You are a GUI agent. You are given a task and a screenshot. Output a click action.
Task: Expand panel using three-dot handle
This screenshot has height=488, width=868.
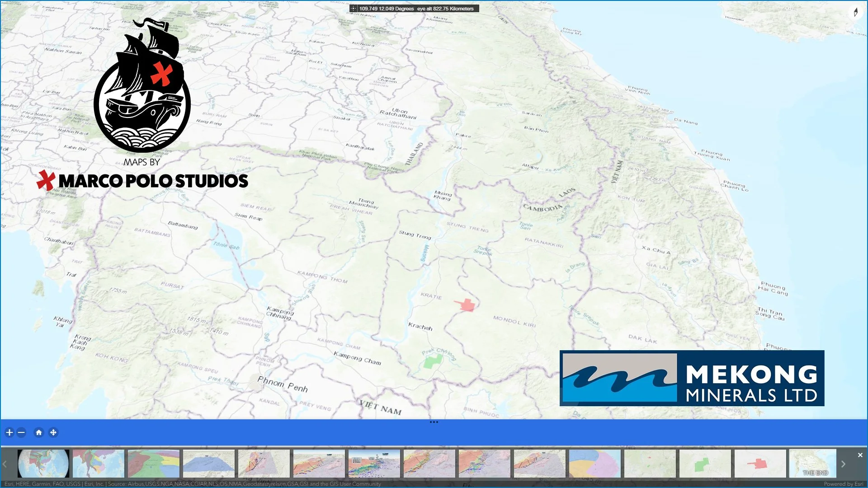pos(434,422)
